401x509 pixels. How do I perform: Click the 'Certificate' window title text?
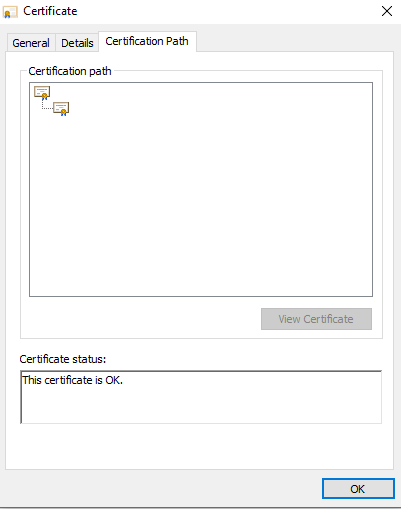click(x=50, y=11)
